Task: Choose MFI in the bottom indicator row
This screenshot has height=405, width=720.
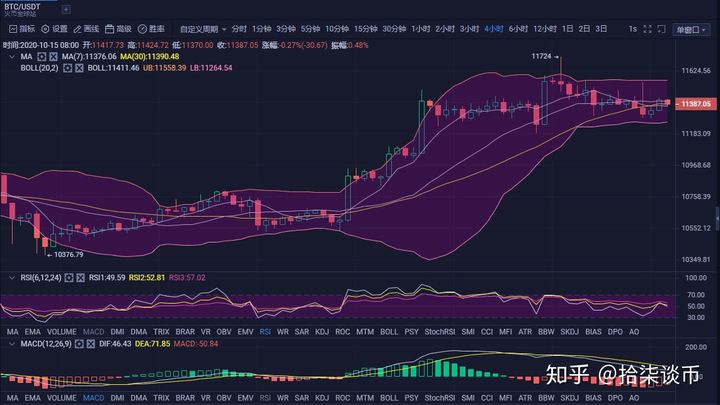Action: (x=505, y=398)
